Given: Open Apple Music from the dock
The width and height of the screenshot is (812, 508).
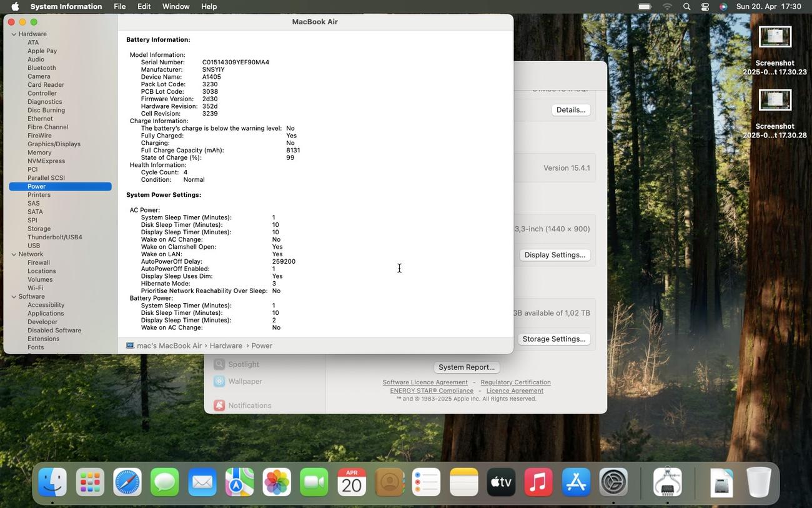Looking at the screenshot, I should click(x=538, y=483).
